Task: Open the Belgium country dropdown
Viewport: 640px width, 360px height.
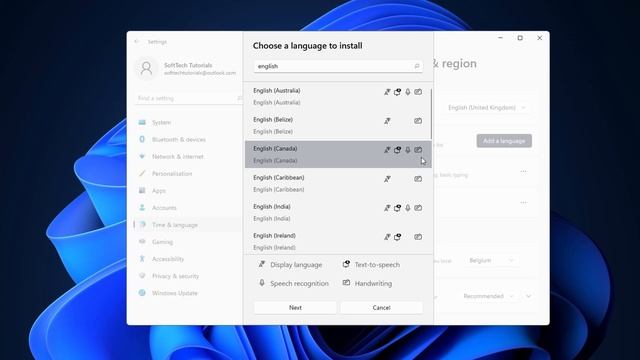Action: (491, 260)
